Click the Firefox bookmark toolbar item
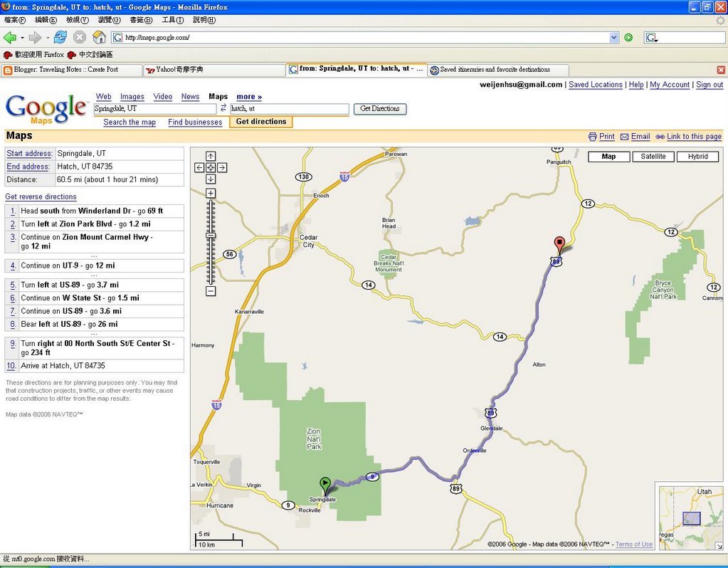The height and width of the screenshot is (568, 728). coord(33,55)
